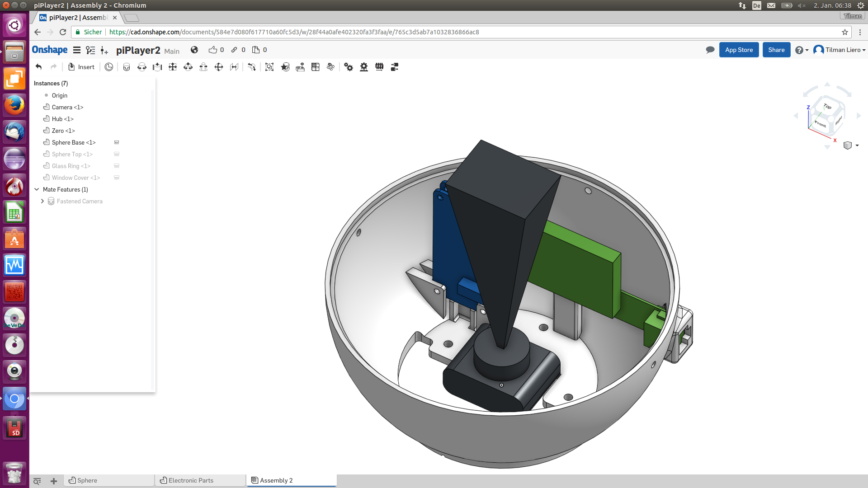Undo the last assembly action
This screenshot has height=488, width=868.
39,67
